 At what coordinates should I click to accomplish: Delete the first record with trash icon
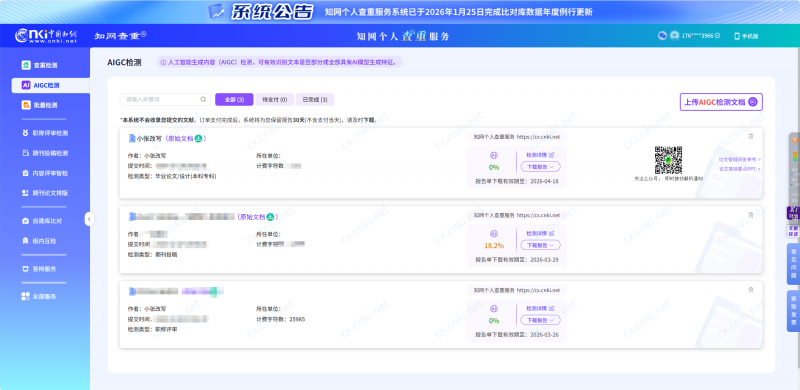[x=751, y=136]
